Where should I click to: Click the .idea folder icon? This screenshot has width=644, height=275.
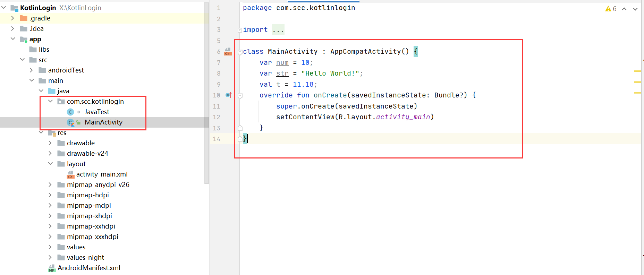[x=24, y=28]
